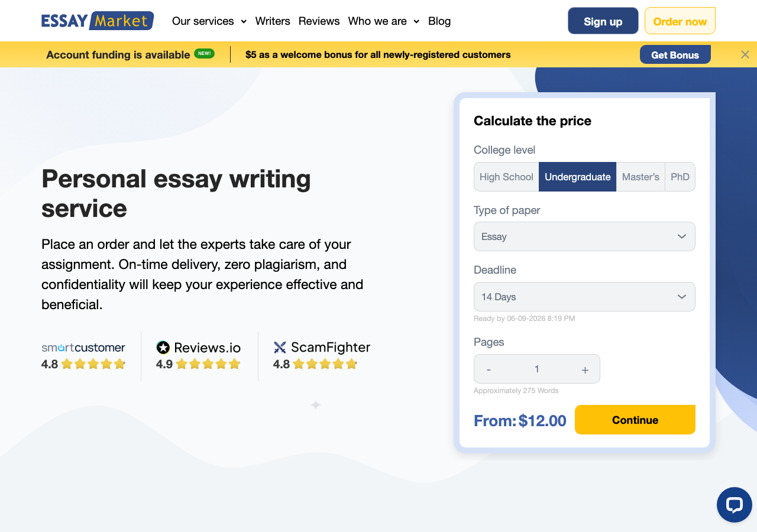
Task: Increase pages with the plus button
Action: (x=585, y=369)
